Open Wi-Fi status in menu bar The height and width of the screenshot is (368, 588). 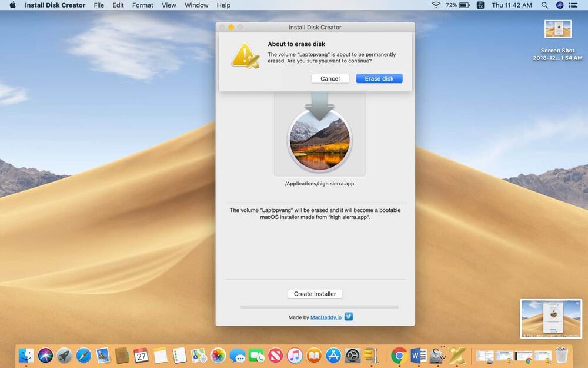tap(436, 5)
